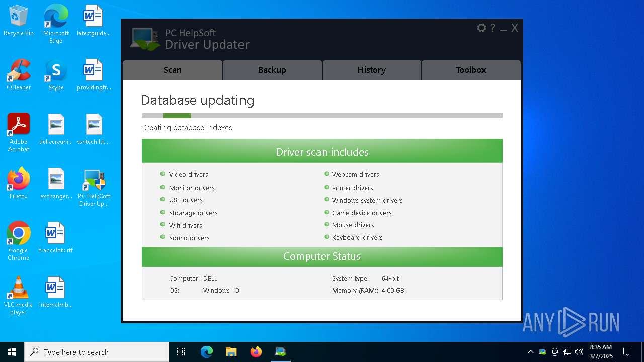Image resolution: width=644 pixels, height=362 pixels.
Task: Click 'Sound drivers' list item
Action: 189,238
